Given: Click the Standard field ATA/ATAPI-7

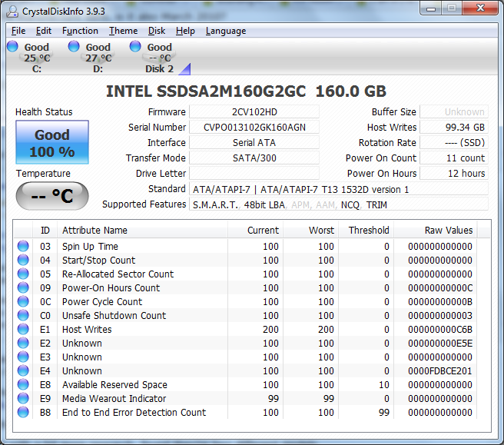Looking at the screenshot, I should point(339,189).
